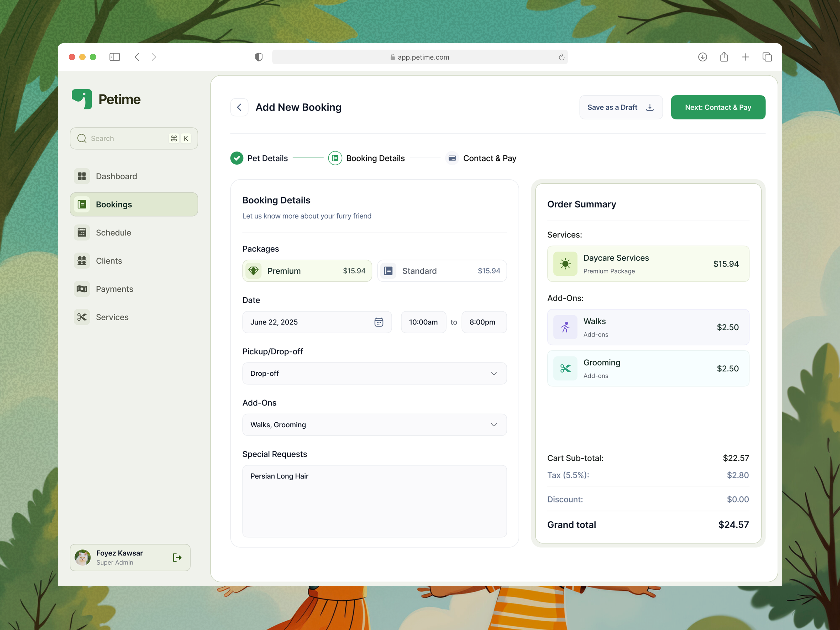The image size is (840, 630).
Task: Expand the Add-Ons selection dropdown
Action: 374,424
